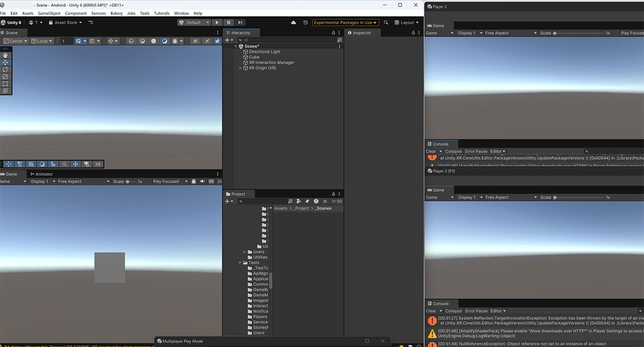The width and height of the screenshot is (644, 347).
Task: Click the Cube object in Hierarchy
Action: coord(254,57)
